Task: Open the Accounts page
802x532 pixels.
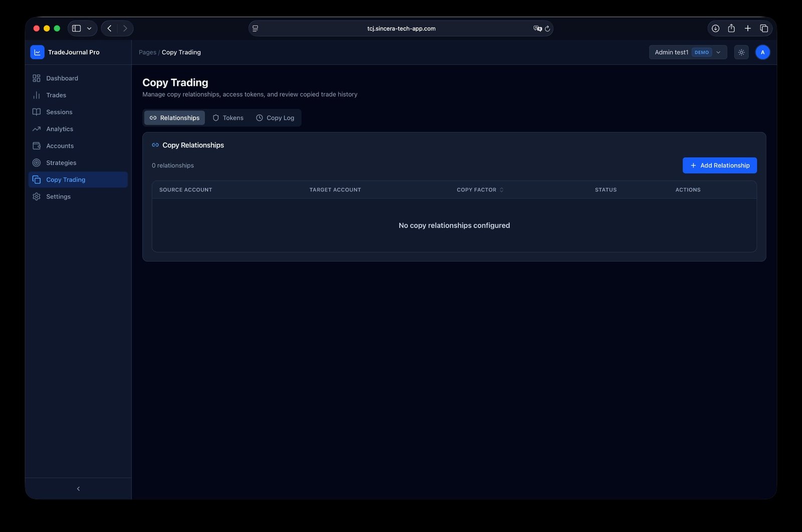Action: (59, 146)
